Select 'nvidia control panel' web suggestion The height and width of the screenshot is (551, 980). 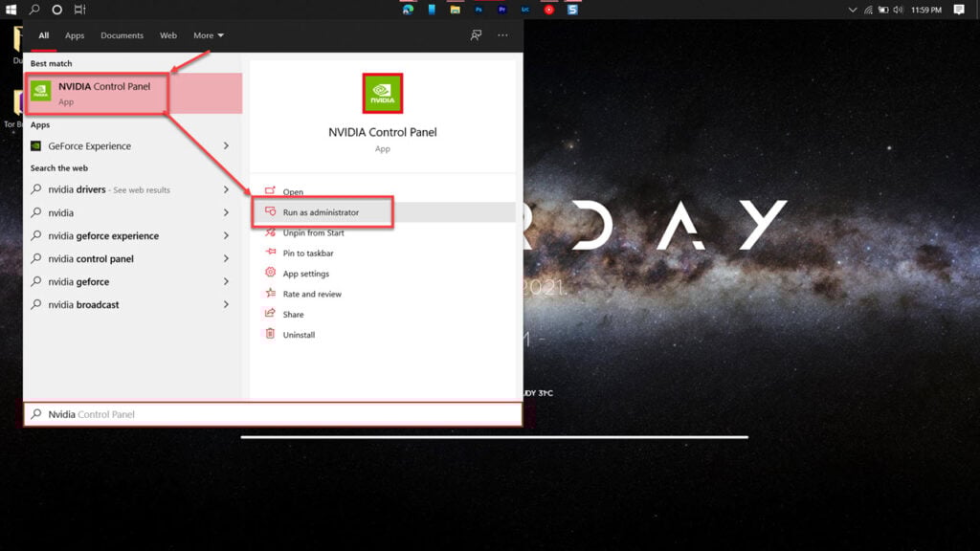click(x=91, y=258)
